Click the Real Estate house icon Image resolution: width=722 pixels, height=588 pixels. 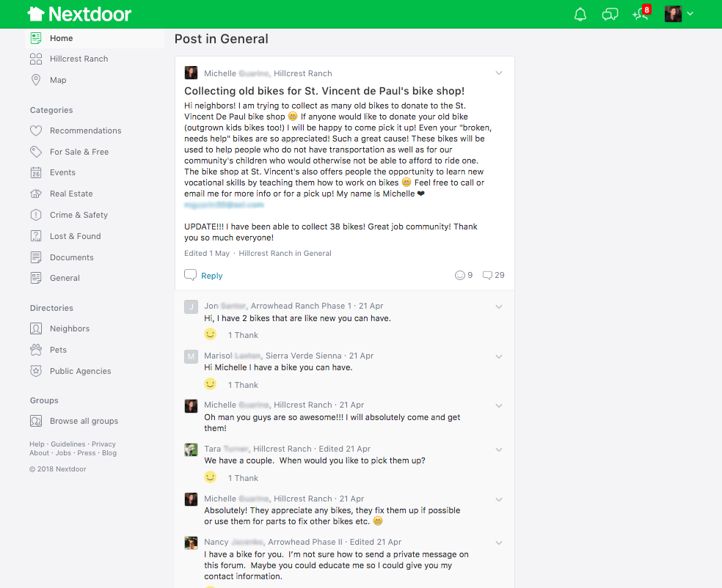pyautogui.click(x=36, y=194)
